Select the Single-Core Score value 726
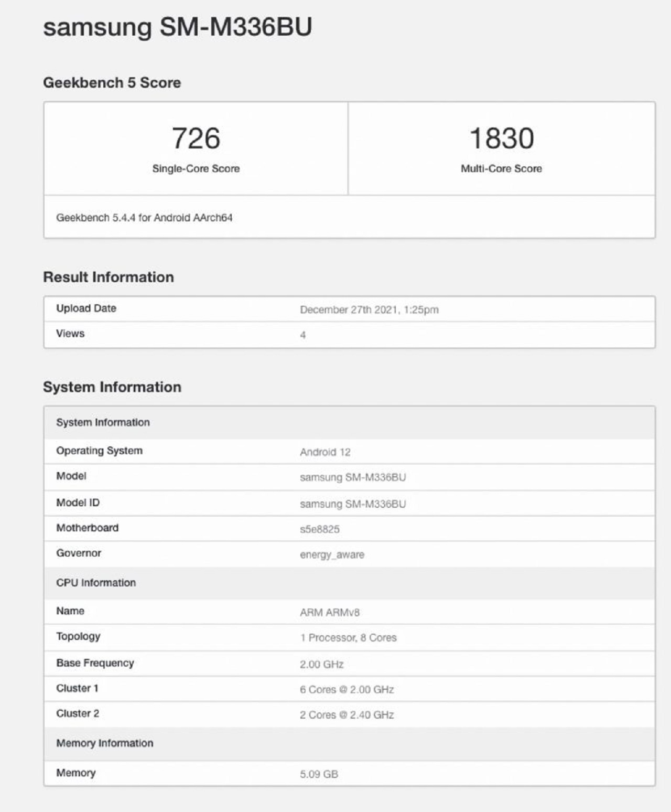 (x=196, y=138)
